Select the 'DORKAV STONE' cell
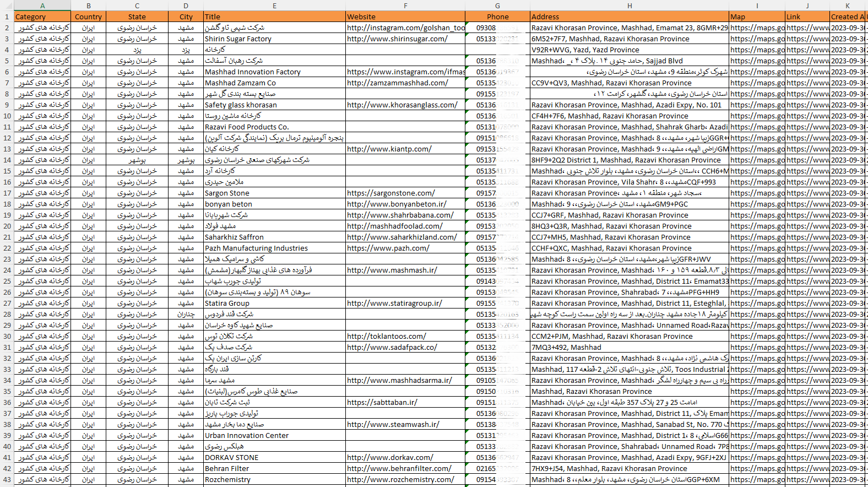The width and height of the screenshot is (868, 487). tap(274, 457)
